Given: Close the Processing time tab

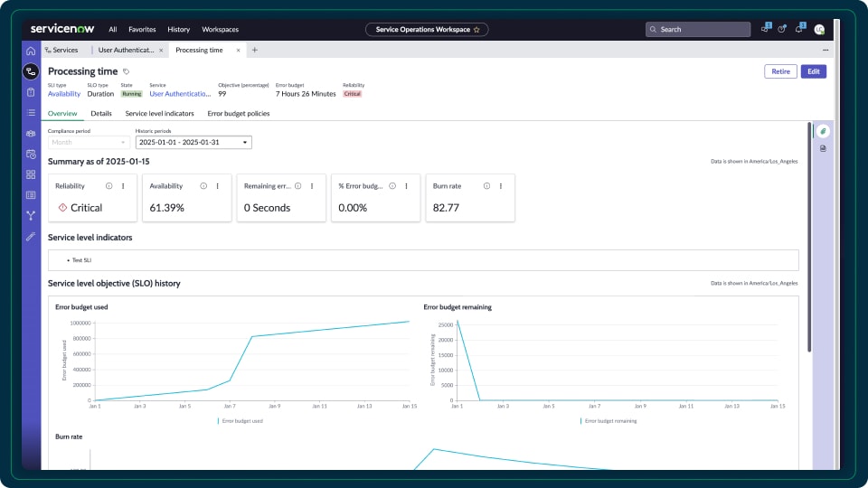Looking at the screenshot, I should (x=238, y=50).
